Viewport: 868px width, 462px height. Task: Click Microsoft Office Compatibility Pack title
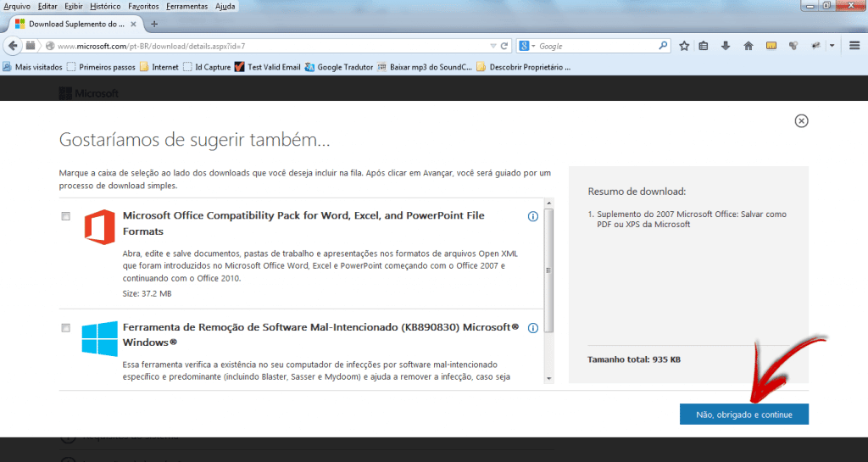(x=303, y=223)
